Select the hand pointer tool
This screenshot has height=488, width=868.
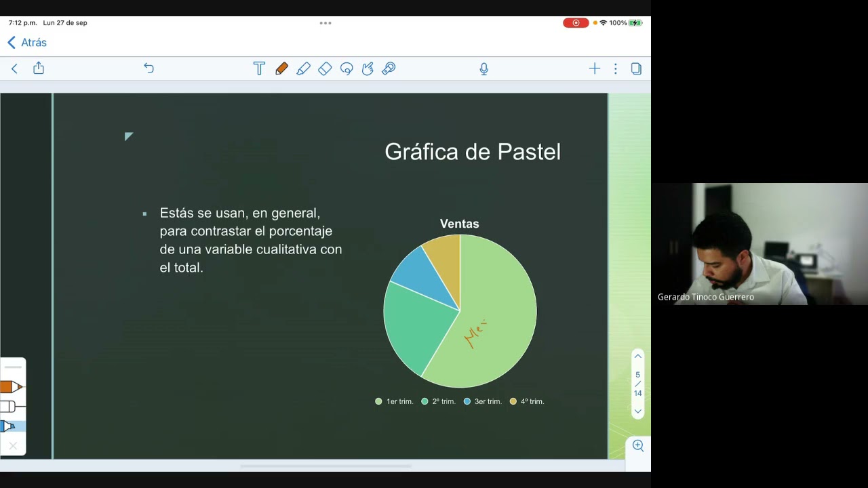pyautogui.click(x=368, y=68)
